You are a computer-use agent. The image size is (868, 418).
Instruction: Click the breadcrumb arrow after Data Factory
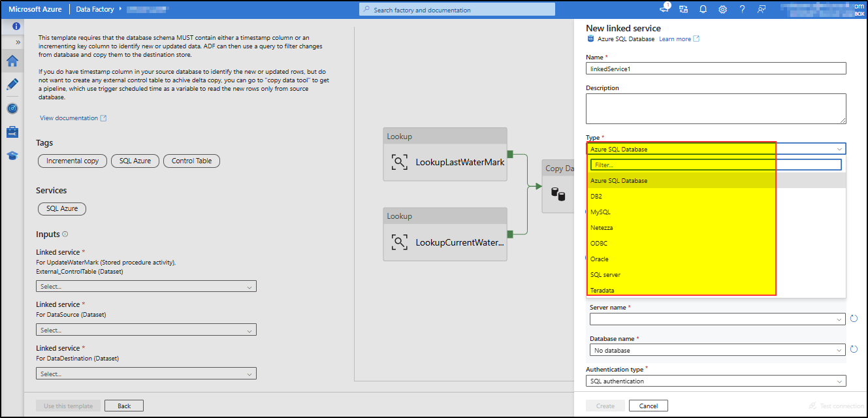click(x=120, y=9)
